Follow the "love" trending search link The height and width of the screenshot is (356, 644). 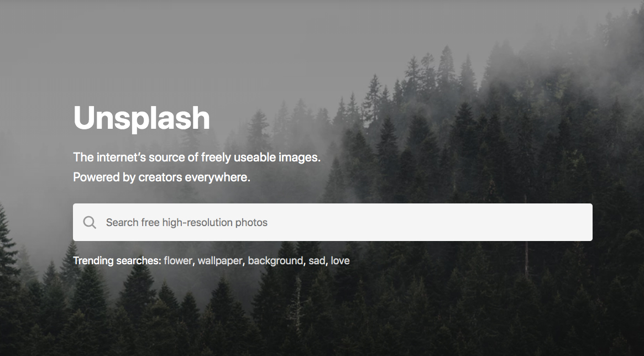click(340, 261)
